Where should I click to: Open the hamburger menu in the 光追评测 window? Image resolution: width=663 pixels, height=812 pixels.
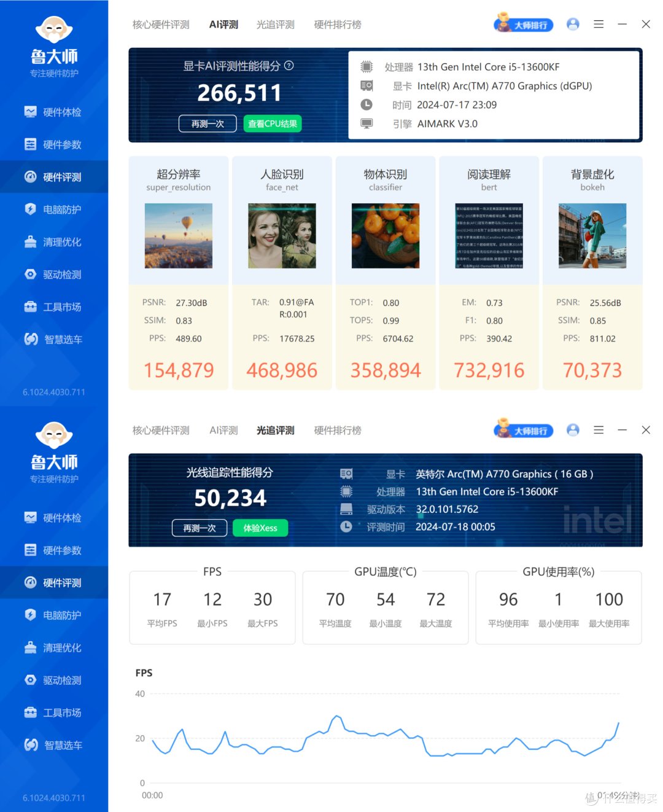tap(599, 430)
